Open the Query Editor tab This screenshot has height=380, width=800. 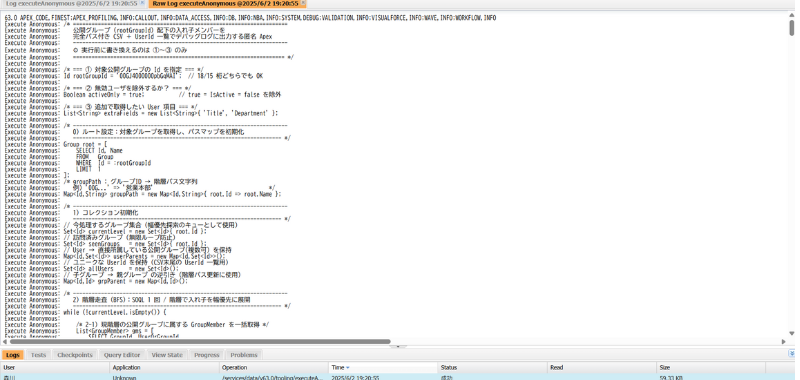(122, 355)
